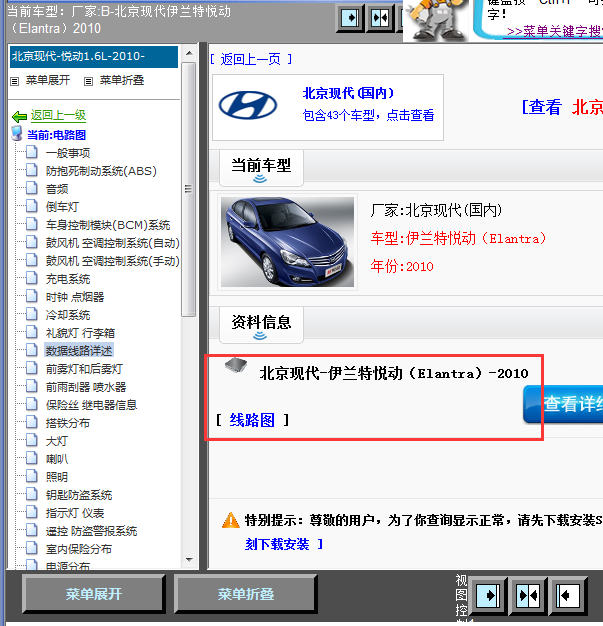Click the blue 查看详细 button
603x626 pixels.
coord(563,404)
